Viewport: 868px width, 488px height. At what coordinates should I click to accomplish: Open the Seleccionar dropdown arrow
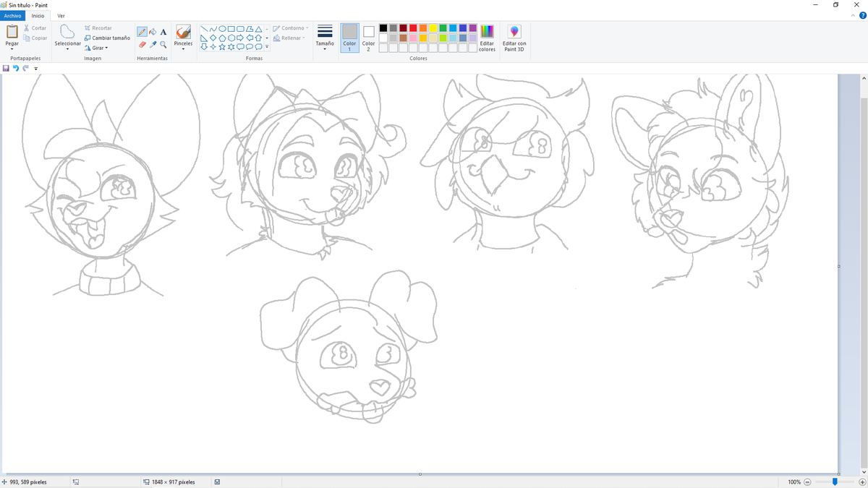coord(67,49)
